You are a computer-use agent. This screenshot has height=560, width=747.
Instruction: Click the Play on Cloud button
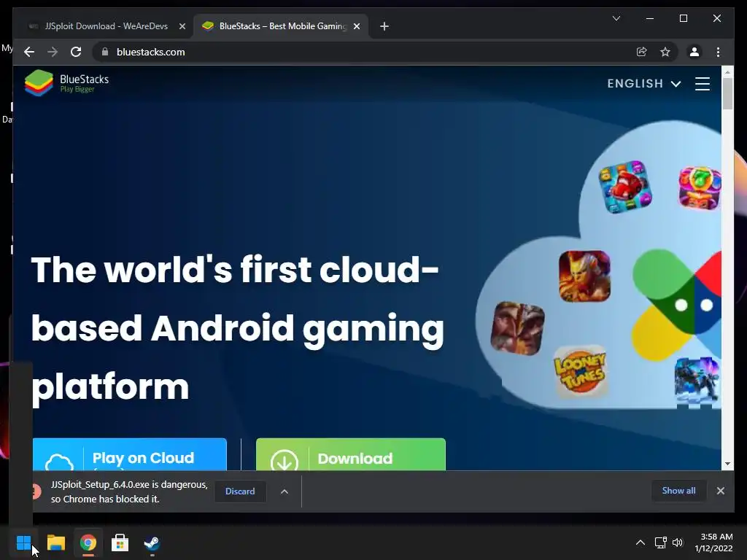pos(130,455)
